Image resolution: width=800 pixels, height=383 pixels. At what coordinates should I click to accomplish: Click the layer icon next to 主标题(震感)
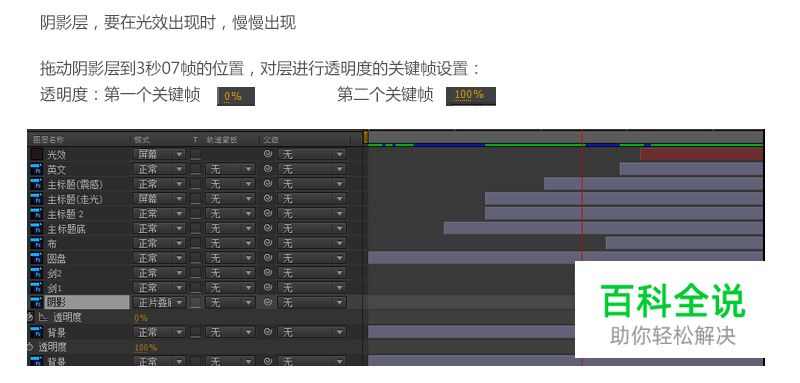tap(36, 184)
